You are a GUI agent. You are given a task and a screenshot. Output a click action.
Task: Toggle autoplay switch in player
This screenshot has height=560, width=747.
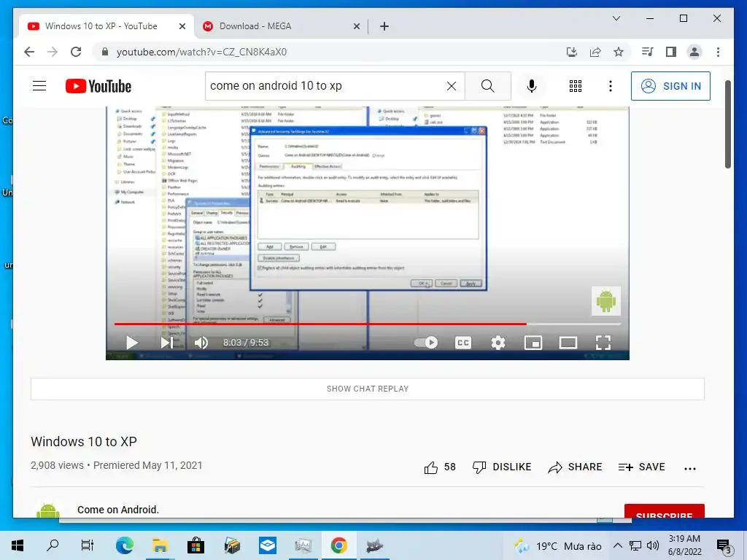(x=426, y=343)
